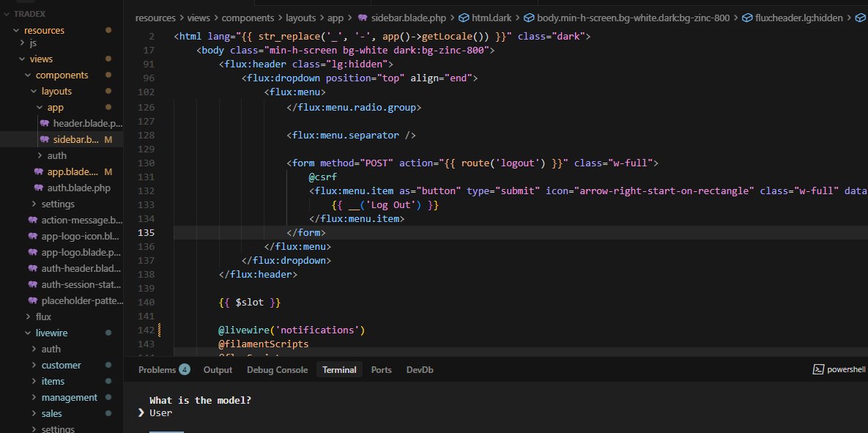
Task: Switch to the Output tab
Action: (x=218, y=369)
